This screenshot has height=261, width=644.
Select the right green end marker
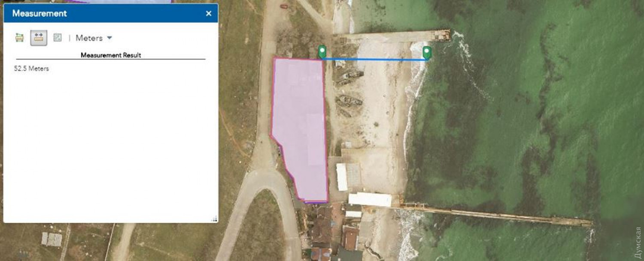426,52
